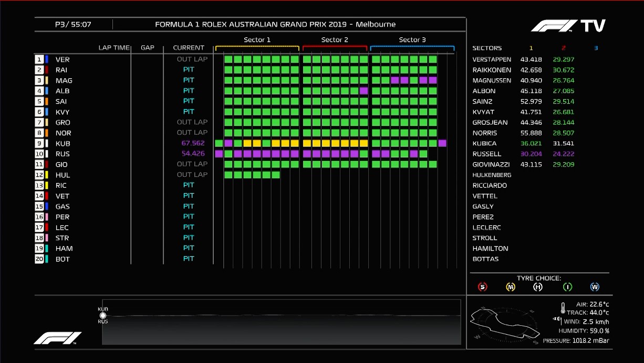This screenshot has width=644, height=363.
Task: Click the position 1 box for VER
Action: tap(39, 59)
